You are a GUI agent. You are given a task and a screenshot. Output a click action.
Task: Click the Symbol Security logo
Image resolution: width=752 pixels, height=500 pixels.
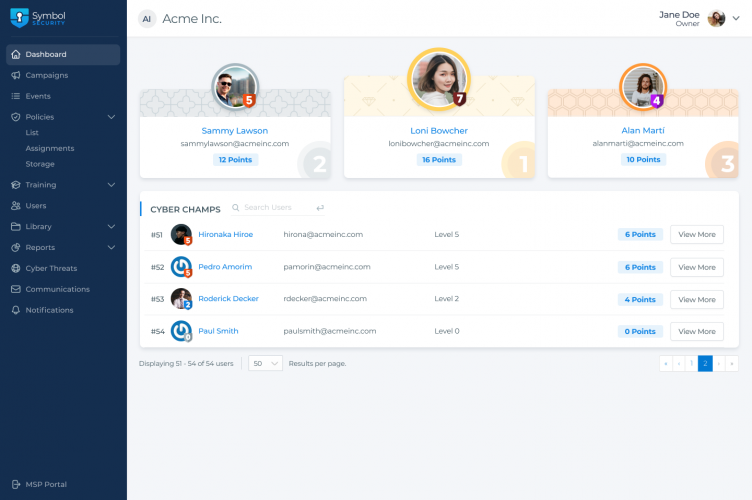(38, 18)
